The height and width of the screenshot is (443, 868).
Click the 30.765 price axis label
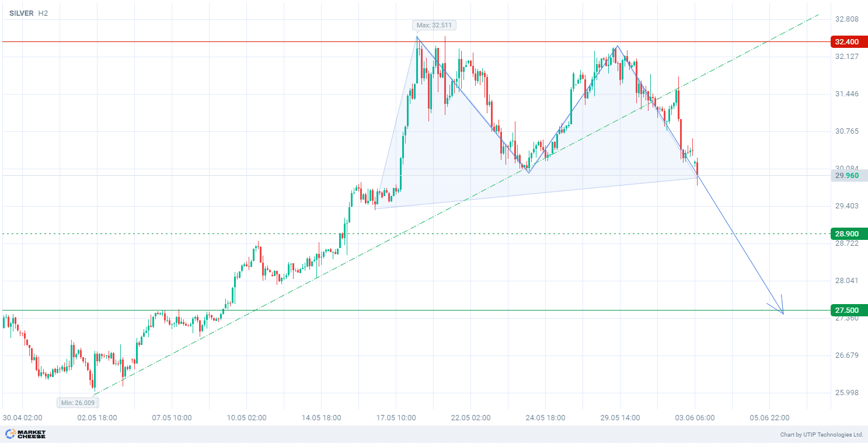tap(846, 131)
